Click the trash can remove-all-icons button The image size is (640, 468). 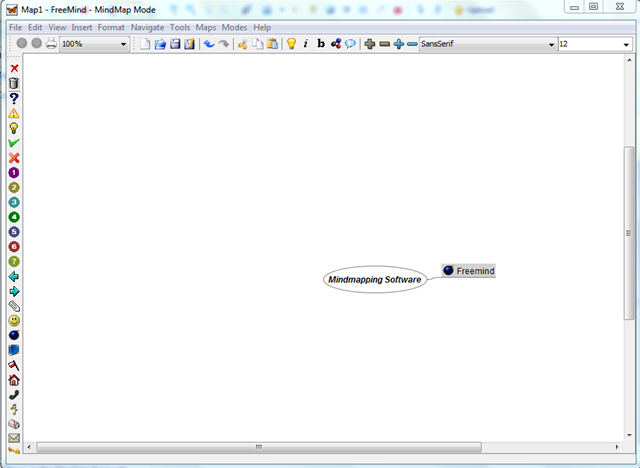pos(14,83)
